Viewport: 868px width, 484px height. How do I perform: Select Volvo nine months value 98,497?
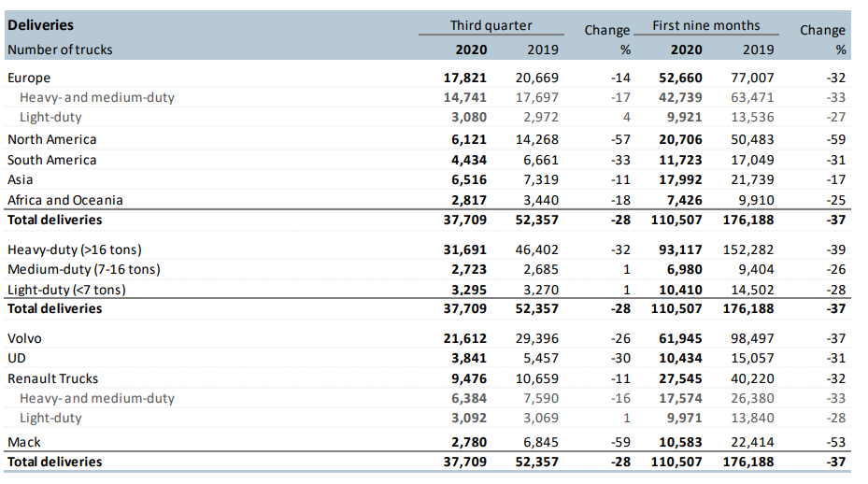pos(752,338)
